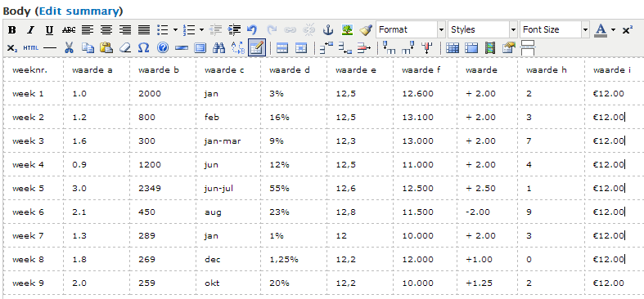
Task: Click the paste clipboard icon
Action: pos(106,48)
